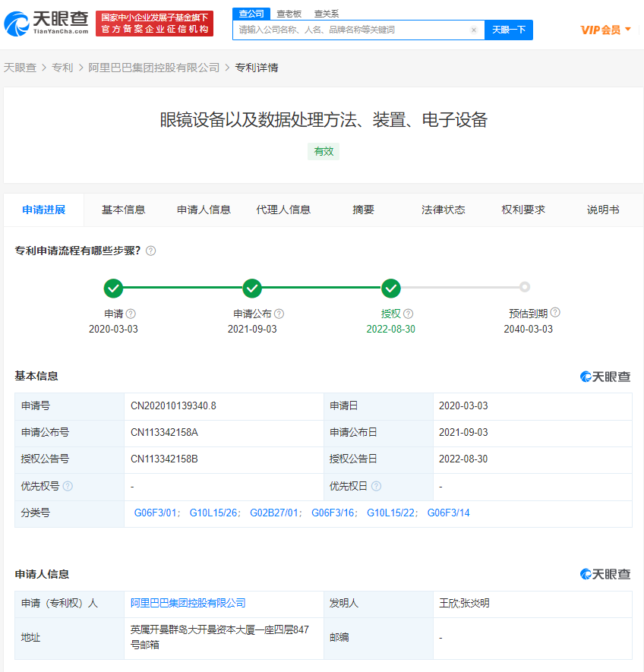Viewport: 644px width, 672px height.
Task: Click the help icon beside 优先权日
Action: pyautogui.click(x=376, y=486)
